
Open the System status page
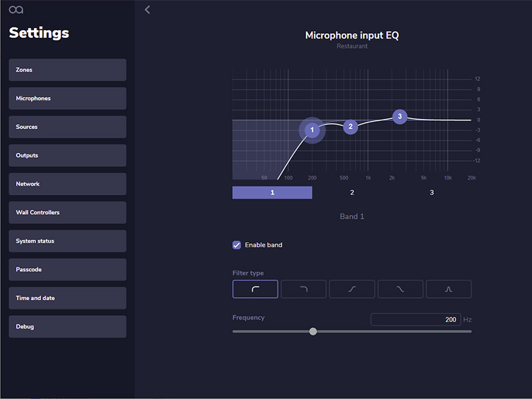pos(67,241)
